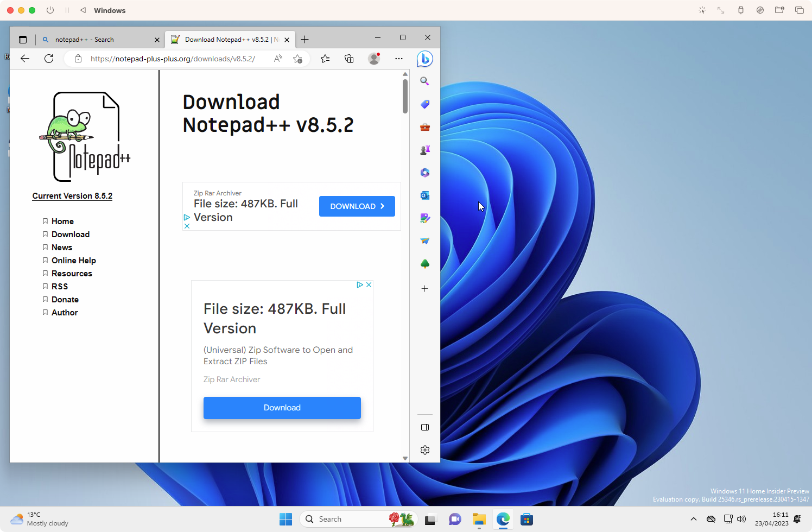Open the Windows Start menu
Viewport: 812px width, 532px height.
tap(286, 520)
